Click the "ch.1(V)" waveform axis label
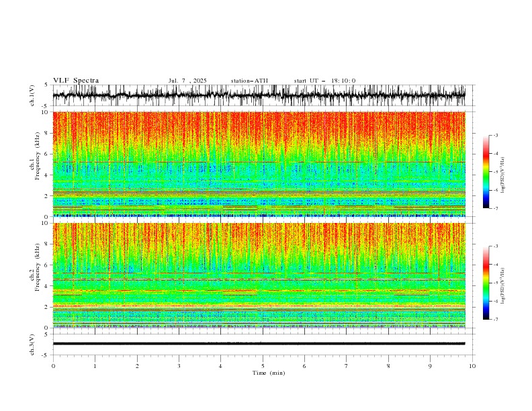The height and width of the screenshot is (411, 532). [32, 95]
